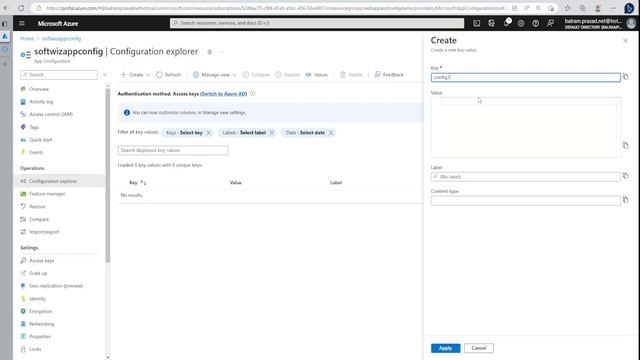Click Feedback in the toolbar

coord(389,75)
